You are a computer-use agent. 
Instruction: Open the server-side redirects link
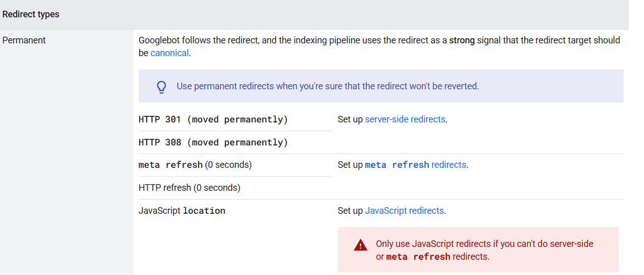tap(406, 119)
